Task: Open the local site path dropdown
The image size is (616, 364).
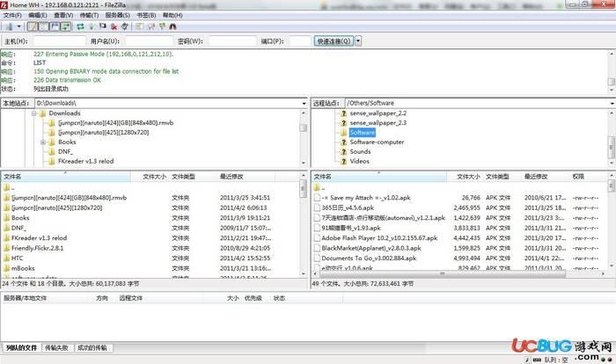Action: click(304, 103)
